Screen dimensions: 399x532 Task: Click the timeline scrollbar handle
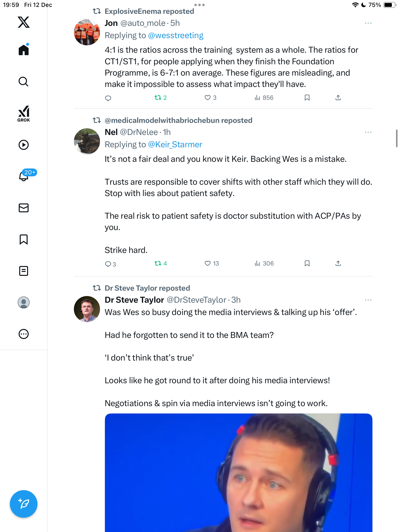pyautogui.click(x=397, y=138)
